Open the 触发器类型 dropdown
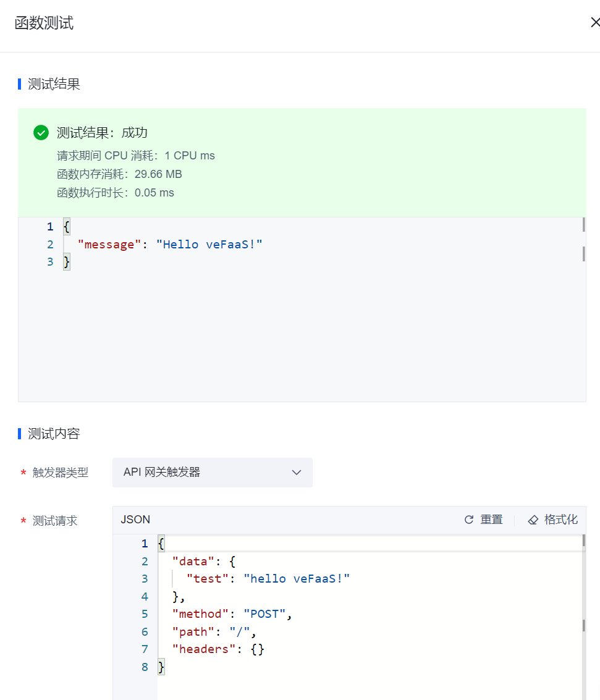The height and width of the screenshot is (700, 600). 212,473
